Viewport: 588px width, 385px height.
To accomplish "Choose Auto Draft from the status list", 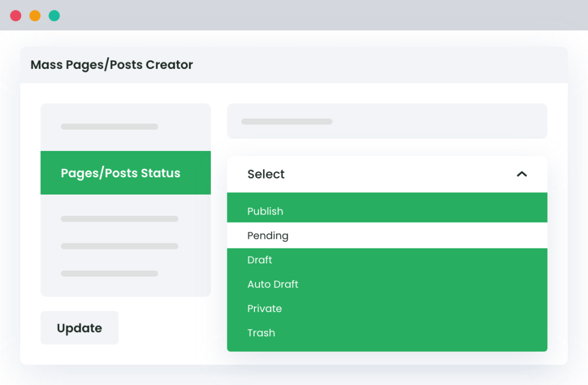I will tap(387, 284).
